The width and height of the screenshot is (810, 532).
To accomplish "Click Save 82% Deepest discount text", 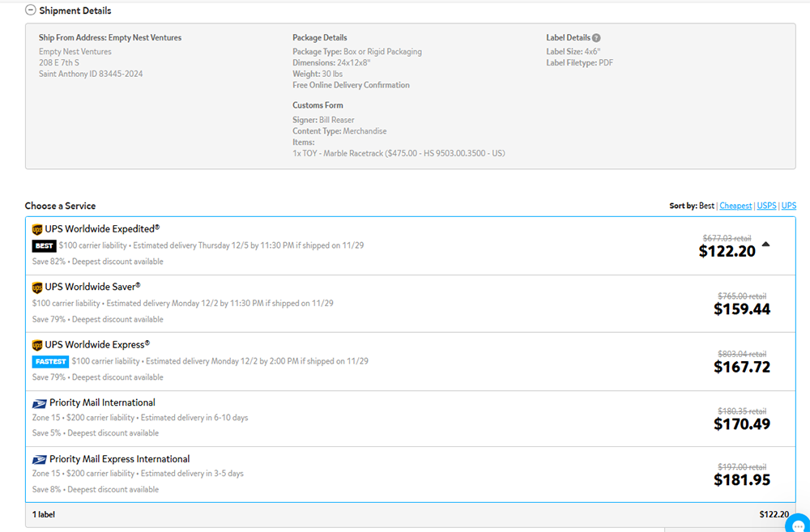I will (98, 262).
